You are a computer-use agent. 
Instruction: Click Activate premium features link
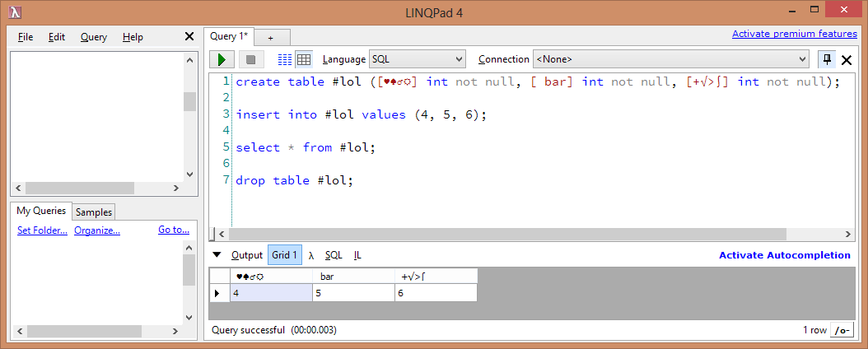point(795,34)
